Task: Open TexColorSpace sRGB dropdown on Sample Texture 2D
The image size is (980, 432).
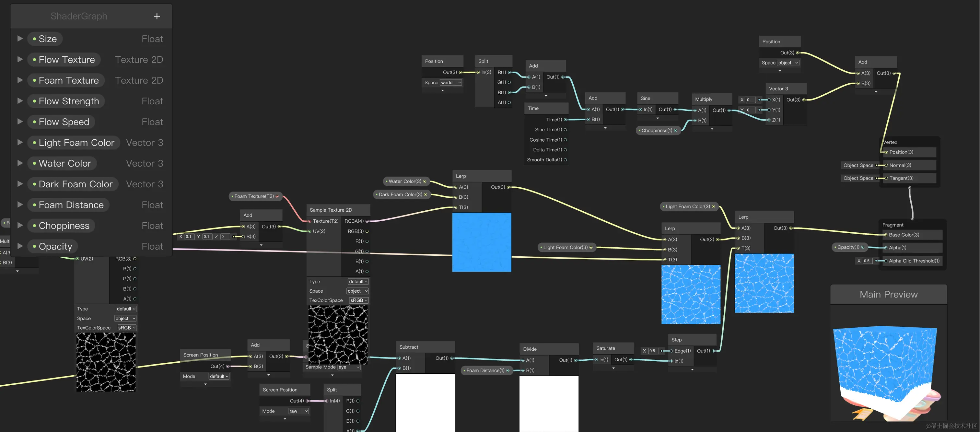Action: coord(358,300)
